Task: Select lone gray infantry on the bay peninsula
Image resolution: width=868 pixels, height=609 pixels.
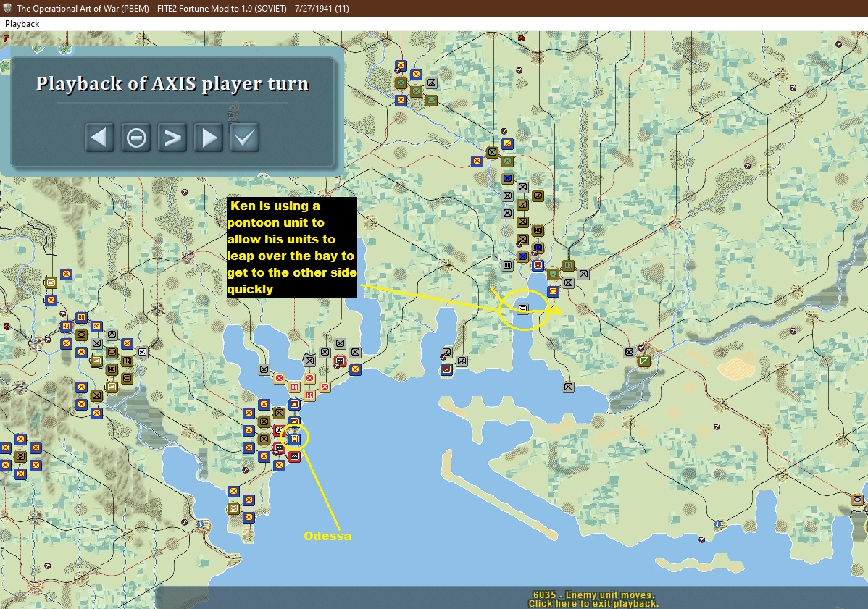Action: coord(569,387)
